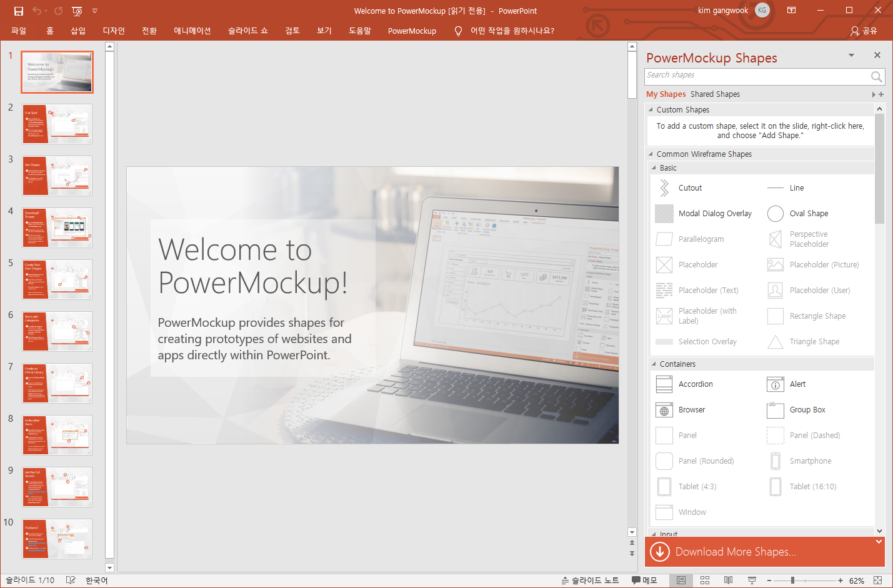893x588 pixels.
Task: Open the ribbon display options icon
Action: tap(791, 11)
